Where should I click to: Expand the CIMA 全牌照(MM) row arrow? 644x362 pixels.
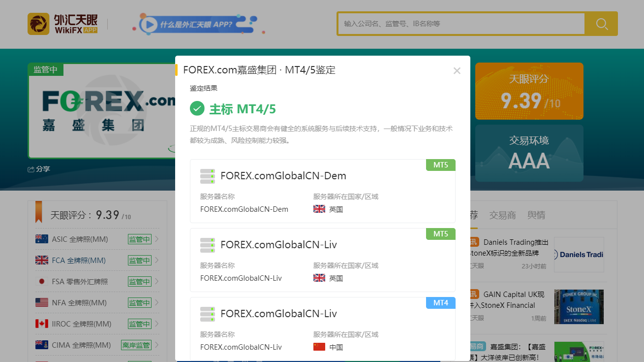(157, 345)
